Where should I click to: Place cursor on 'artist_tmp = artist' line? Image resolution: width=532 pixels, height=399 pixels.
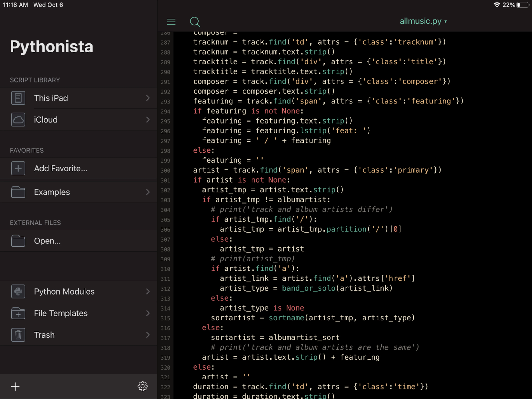pos(262,249)
